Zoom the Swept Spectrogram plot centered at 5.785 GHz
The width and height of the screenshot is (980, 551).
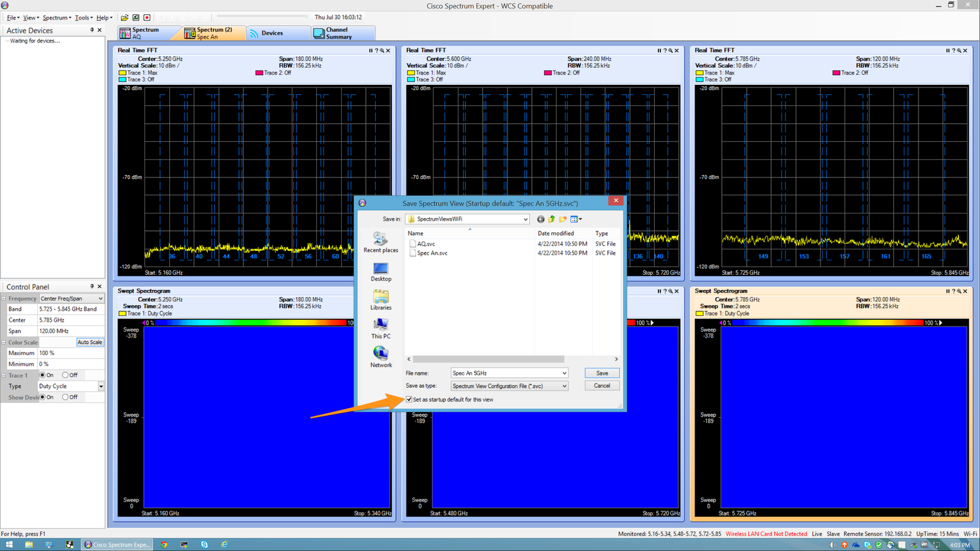pos(959,291)
